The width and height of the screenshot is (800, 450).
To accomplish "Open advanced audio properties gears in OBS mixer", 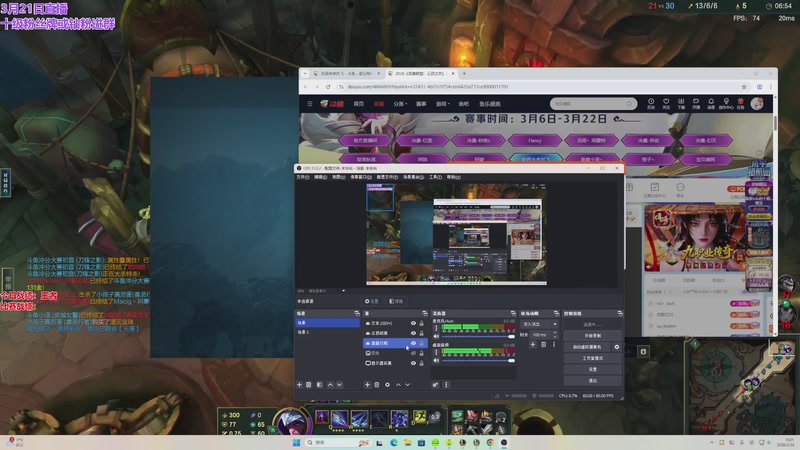I will (435, 385).
